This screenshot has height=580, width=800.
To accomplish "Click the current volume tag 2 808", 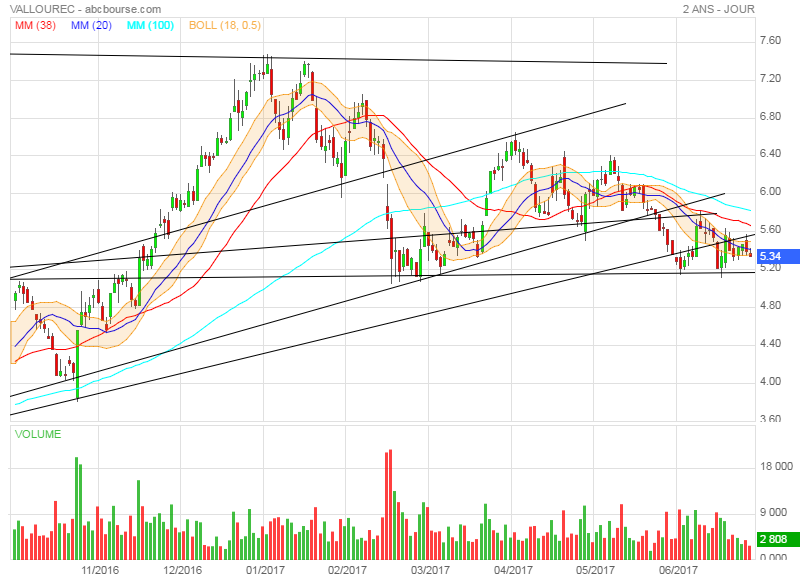I will pos(777,539).
